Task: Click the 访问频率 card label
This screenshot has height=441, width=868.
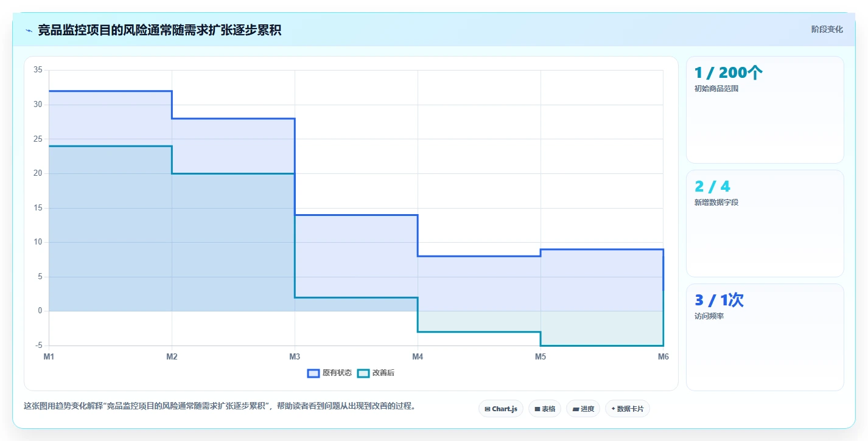Action: (709, 316)
